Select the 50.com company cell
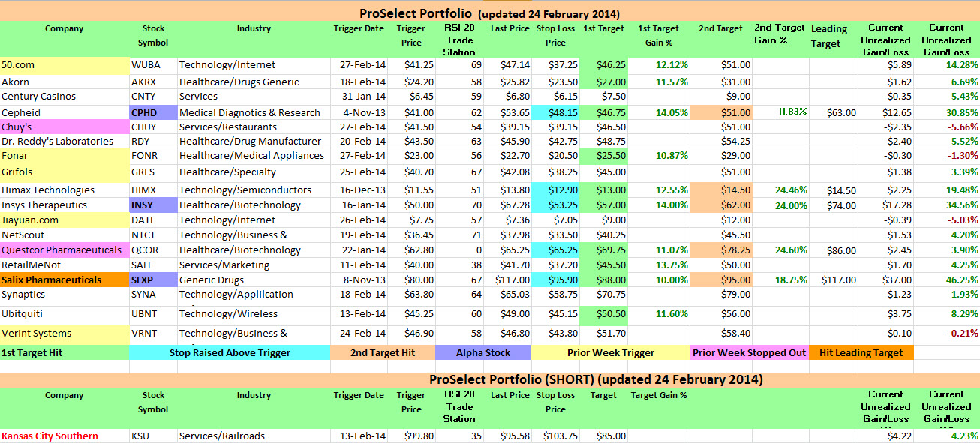Image resolution: width=980 pixels, height=443 pixels. tap(65, 65)
